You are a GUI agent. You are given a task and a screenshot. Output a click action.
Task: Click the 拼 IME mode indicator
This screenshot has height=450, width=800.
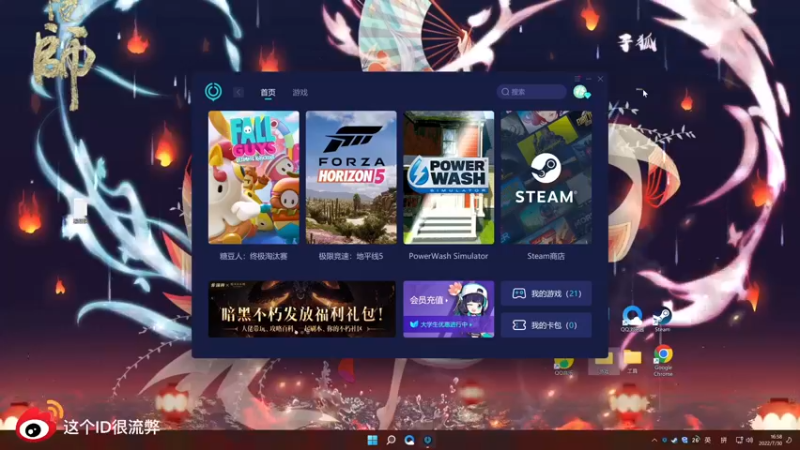click(723, 440)
